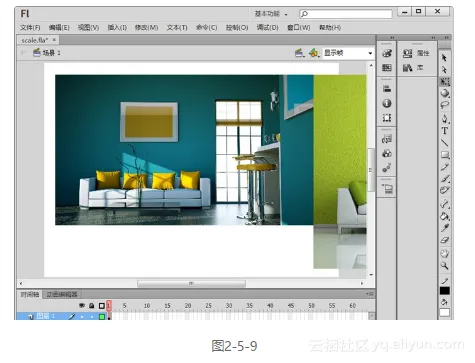Expand the workspace switcher dropdown
Viewport: 475px width, 363px height.
(x=271, y=14)
